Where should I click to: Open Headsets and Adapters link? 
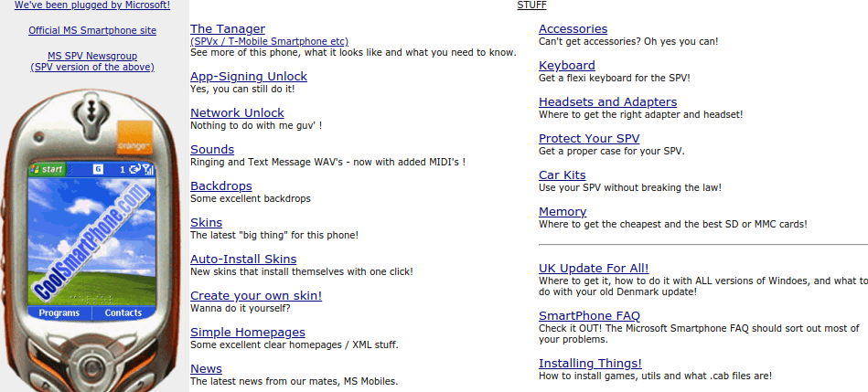608,101
